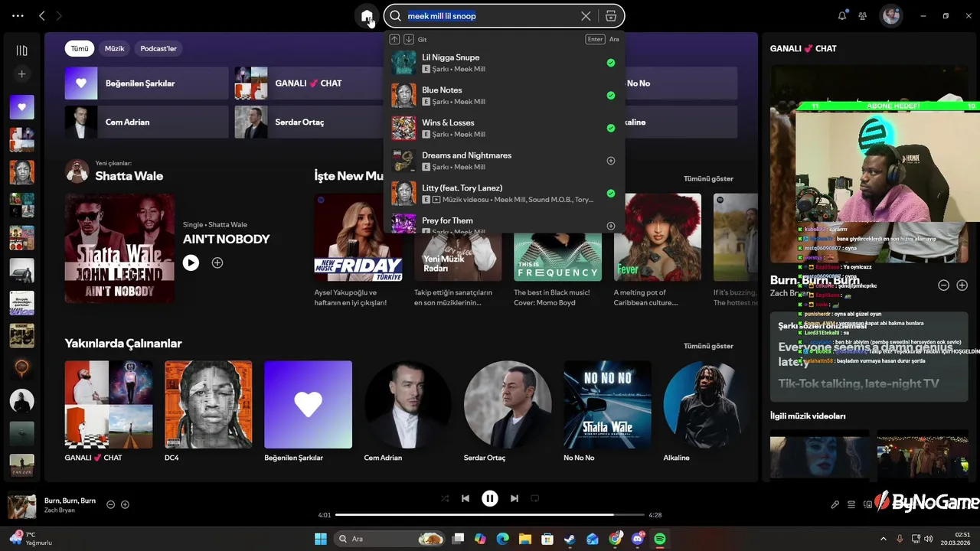Toggle saved checkmark for Lil Nigga Snupe
The image size is (980, 551).
point(611,63)
